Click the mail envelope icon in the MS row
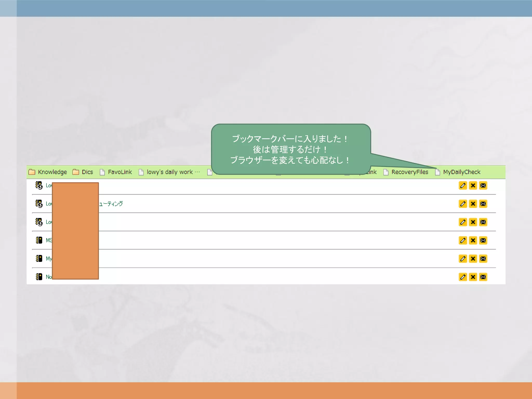Image resolution: width=532 pixels, height=399 pixels. pos(483,240)
